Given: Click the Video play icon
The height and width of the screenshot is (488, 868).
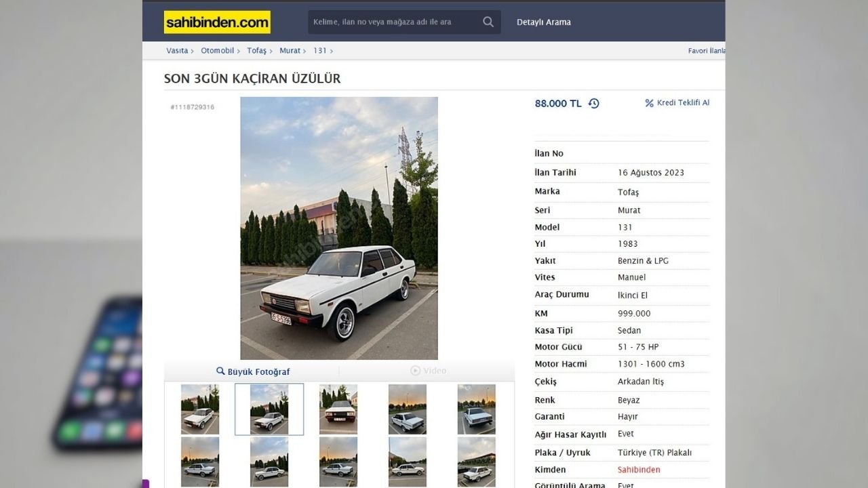Looking at the screenshot, I should click(x=416, y=371).
